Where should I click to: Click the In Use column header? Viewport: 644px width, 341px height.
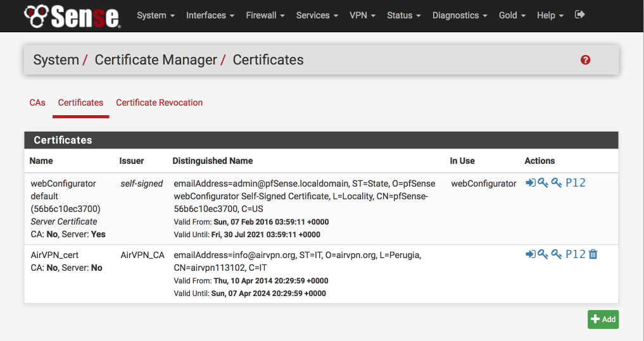click(462, 161)
